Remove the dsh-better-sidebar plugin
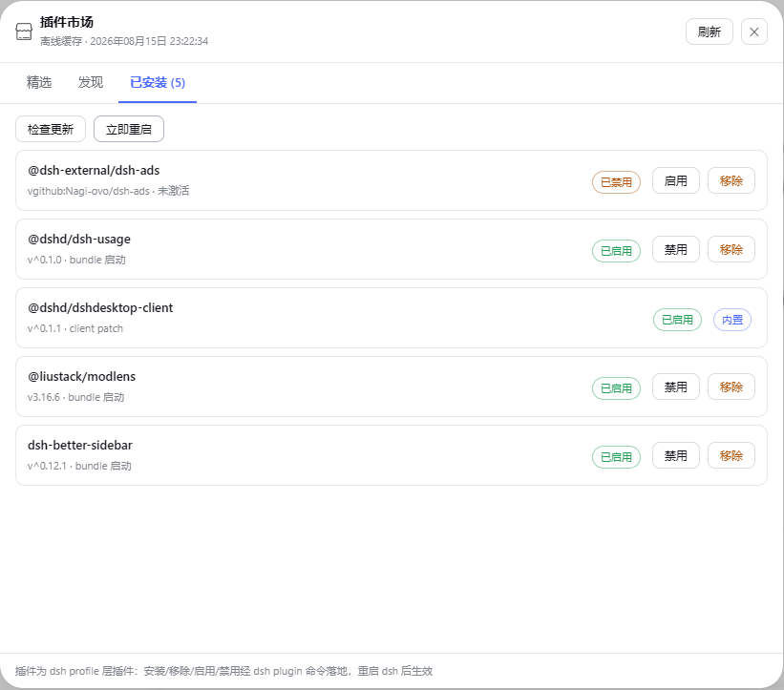This screenshot has height=690, width=784. coord(731,455)
